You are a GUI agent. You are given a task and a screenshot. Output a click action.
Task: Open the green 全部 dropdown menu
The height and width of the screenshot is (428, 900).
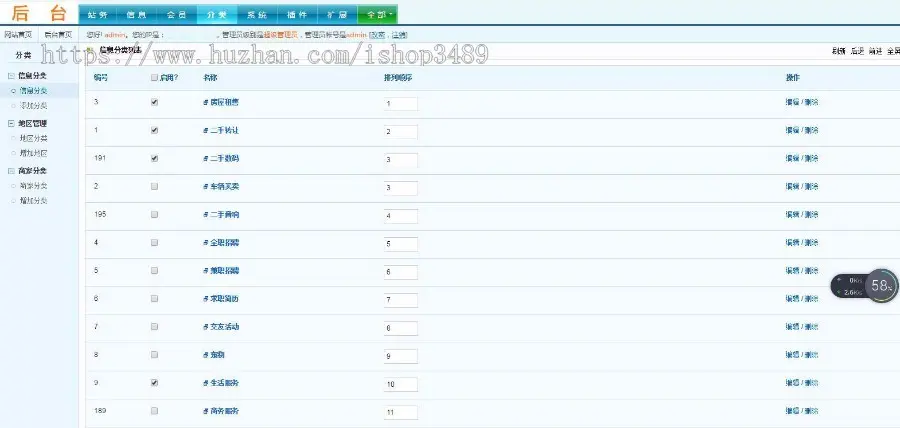pyautogui.click(x=378, y=15)
